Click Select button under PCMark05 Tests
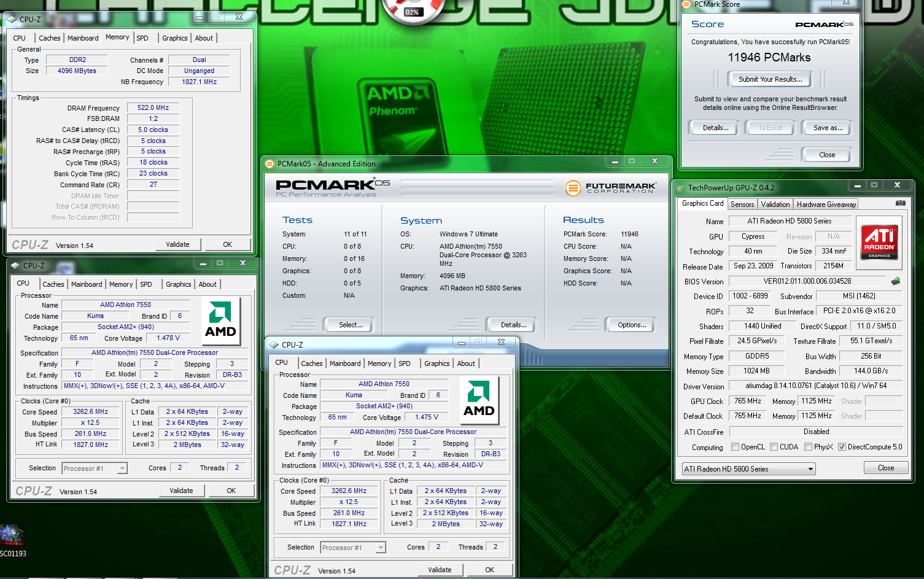Image resolution: width=924 pixels, height=579 pixels. pos(351,325)
